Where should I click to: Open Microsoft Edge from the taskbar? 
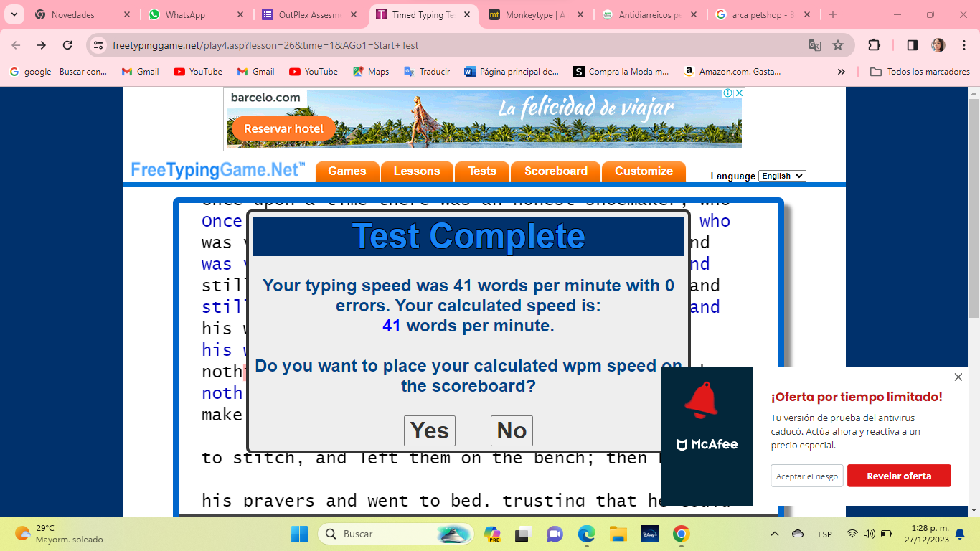click(587, 534)
